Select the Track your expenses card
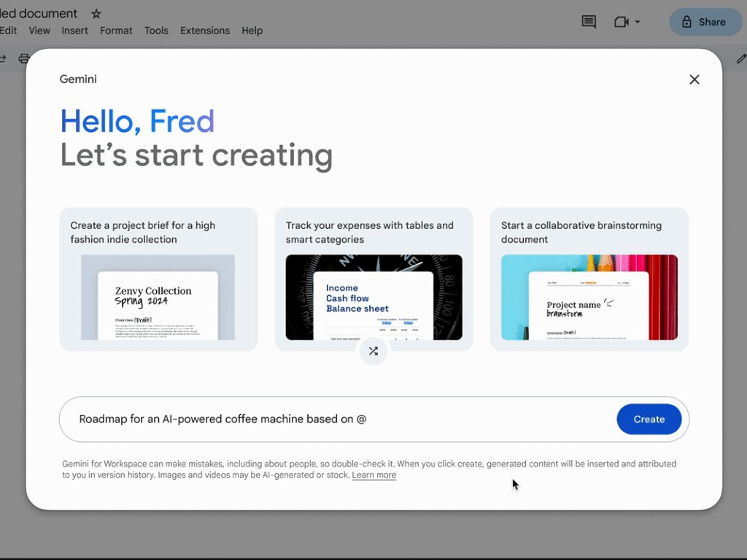747x560 pixels. [x=374, y=279]
